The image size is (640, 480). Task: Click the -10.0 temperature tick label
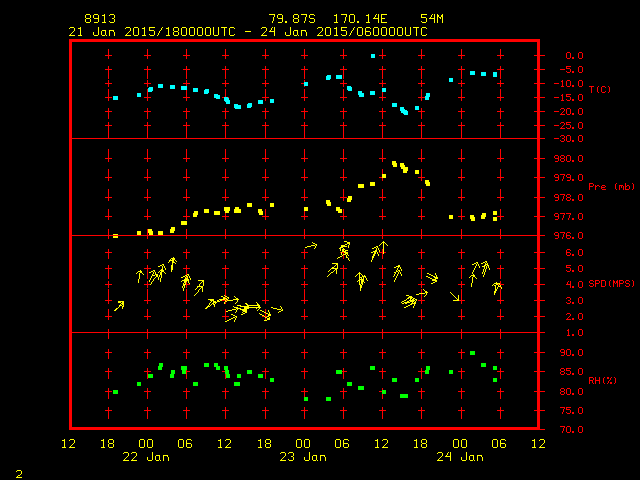click(568, 84)
